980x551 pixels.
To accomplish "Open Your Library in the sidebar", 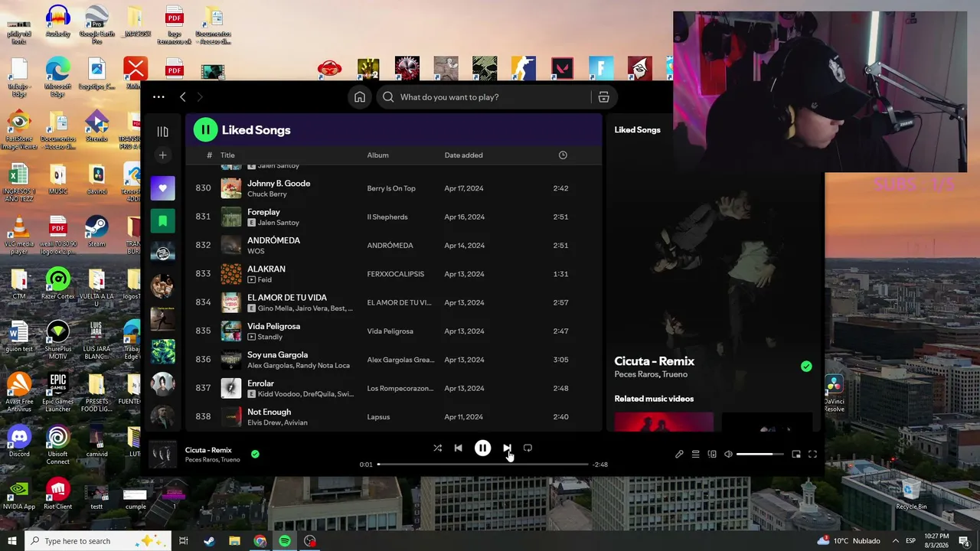I will point(162,132).
